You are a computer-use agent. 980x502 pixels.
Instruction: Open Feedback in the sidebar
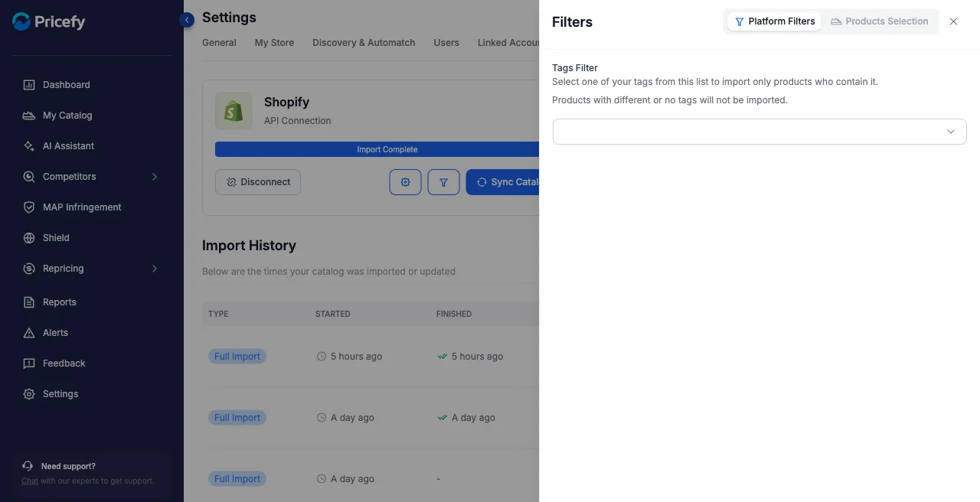[64, 363]
